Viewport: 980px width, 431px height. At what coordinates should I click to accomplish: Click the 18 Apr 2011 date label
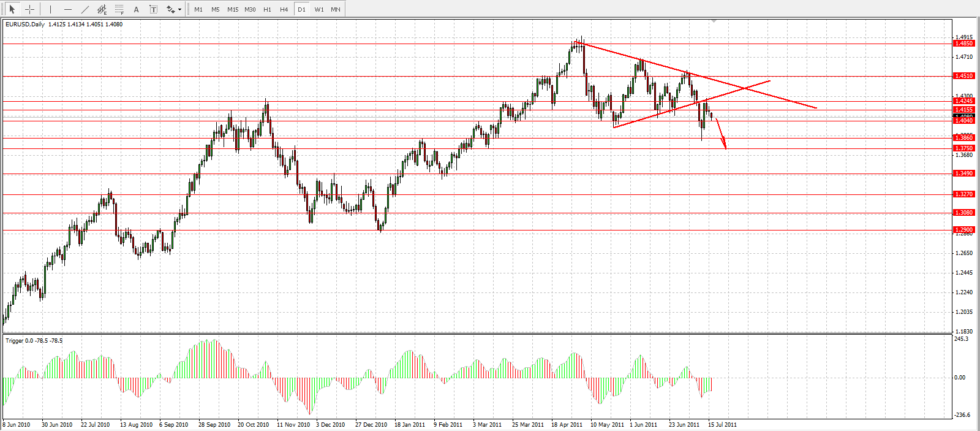(x=567, y=424)
